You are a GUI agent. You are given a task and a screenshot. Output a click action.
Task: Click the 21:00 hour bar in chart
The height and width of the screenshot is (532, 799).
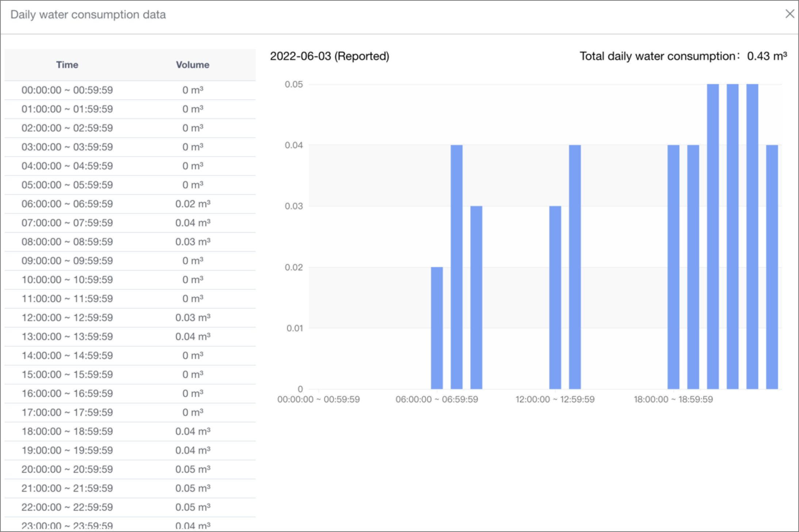click(733, 236)
